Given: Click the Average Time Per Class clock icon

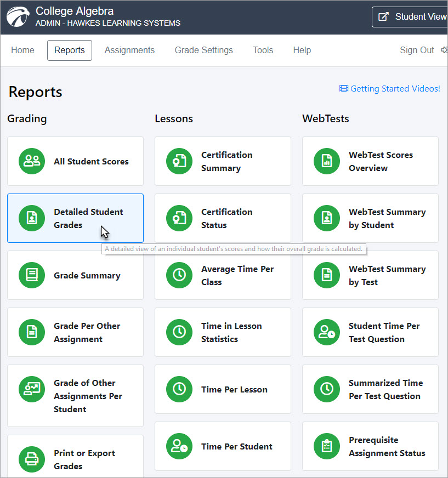Looking at the screenshot, I should click(179, 276).
